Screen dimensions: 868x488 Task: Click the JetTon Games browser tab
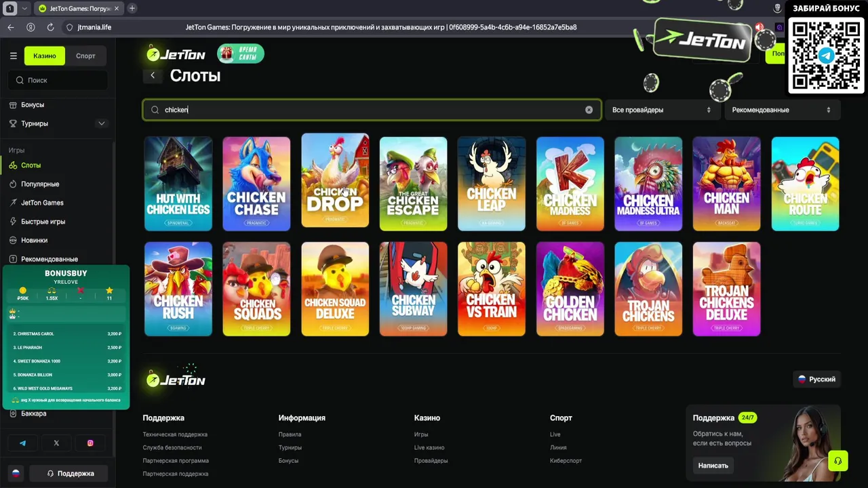pyautogui.click(x=78, y=8)
